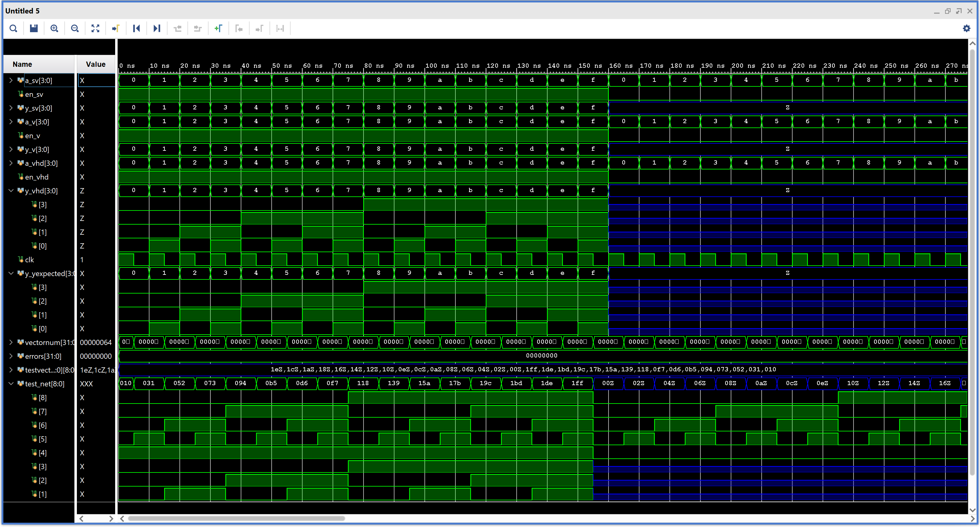Select the clk signal row
The width and height of the screenshot is (980, 527).
tap(30, 260)
